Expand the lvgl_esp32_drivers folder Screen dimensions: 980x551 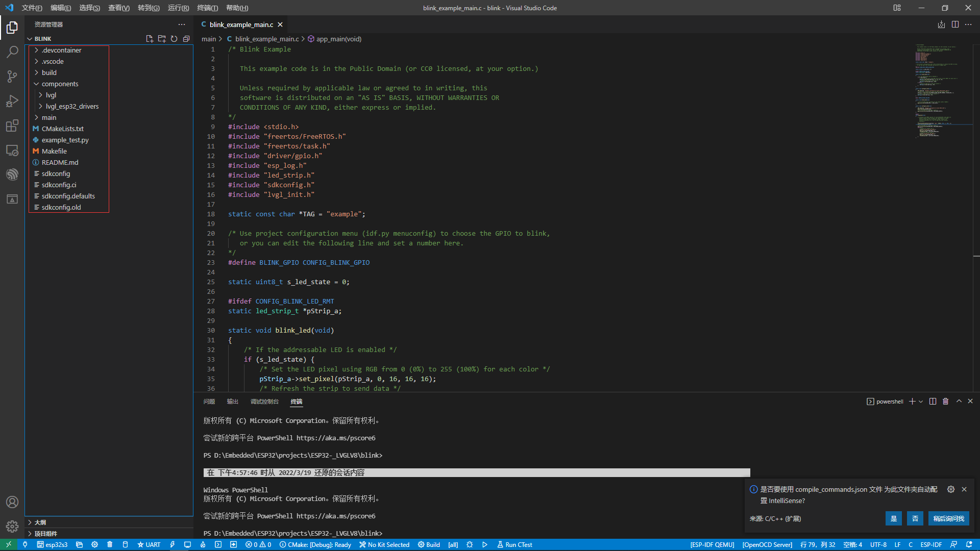pos(72,106)
